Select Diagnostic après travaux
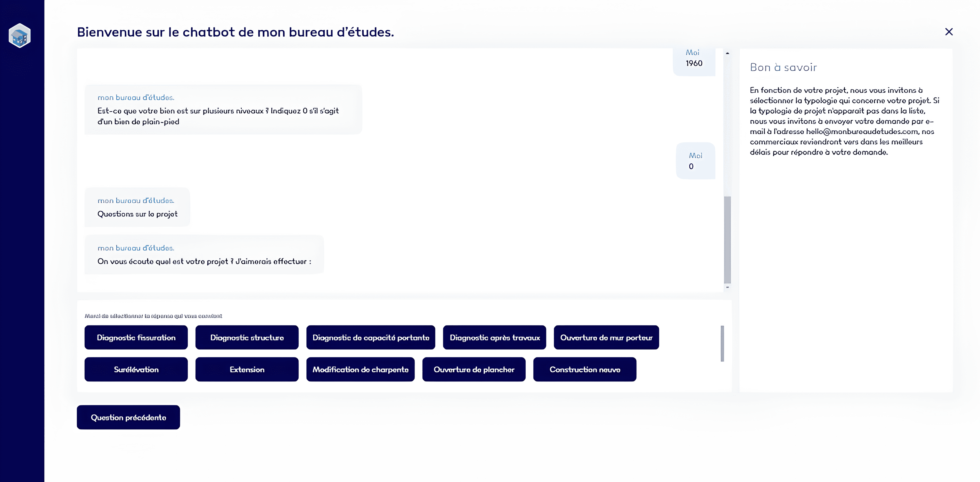This screenshot has width=980, height=482. [494, 338]
